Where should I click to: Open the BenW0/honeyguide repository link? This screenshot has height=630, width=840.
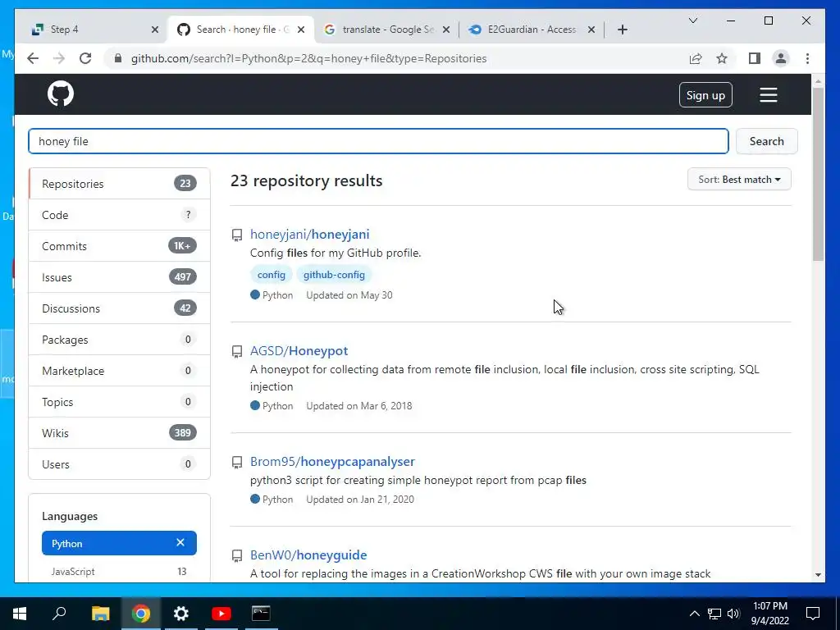tap(308, 555)
